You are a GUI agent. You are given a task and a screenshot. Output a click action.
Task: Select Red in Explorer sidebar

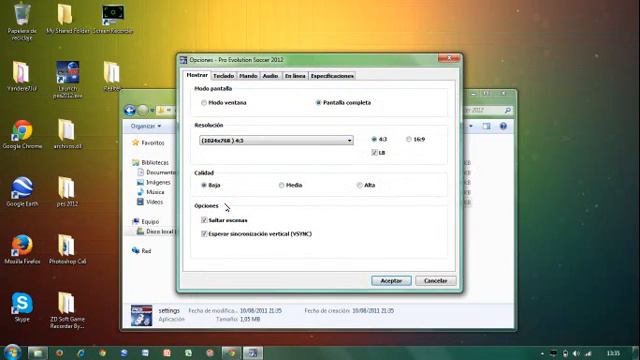(142, 251)
